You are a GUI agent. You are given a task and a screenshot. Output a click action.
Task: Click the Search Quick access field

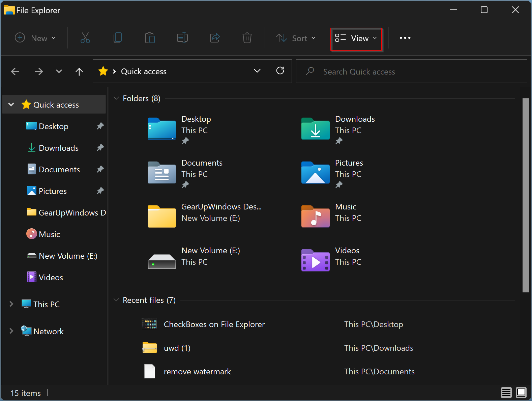pyautogui.click(x=411, y=71)
